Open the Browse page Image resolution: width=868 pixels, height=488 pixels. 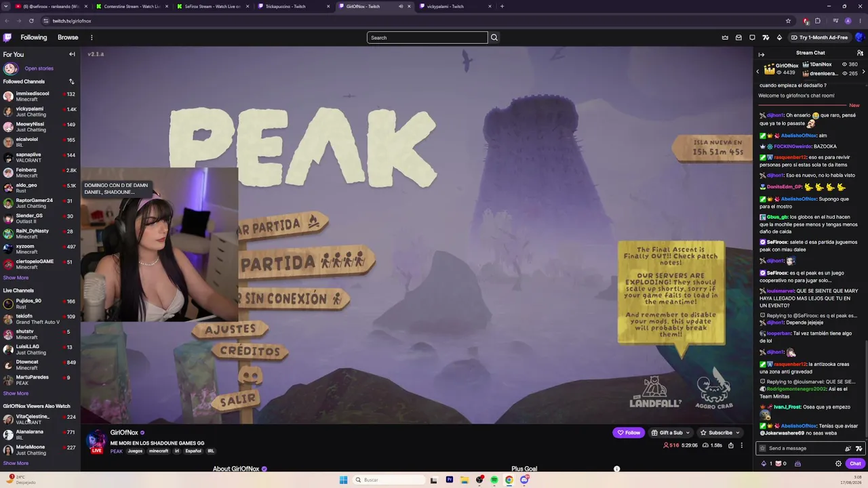coord(68,37)
